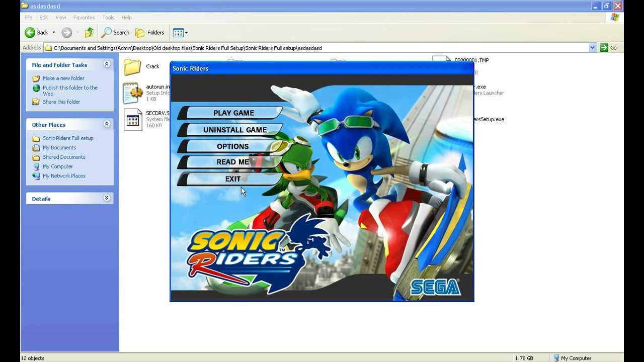Go back with the green Back arrow
The image size is (644, 362).
(x=36, y=33)
